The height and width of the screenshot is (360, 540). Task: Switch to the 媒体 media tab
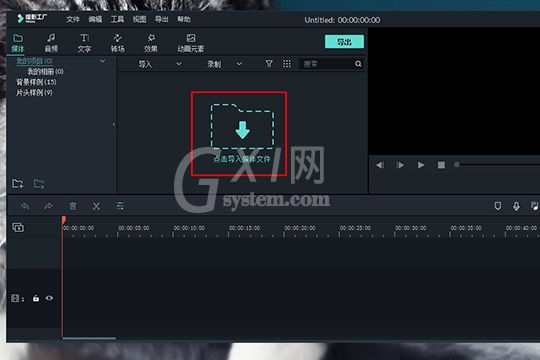[18, 43]
